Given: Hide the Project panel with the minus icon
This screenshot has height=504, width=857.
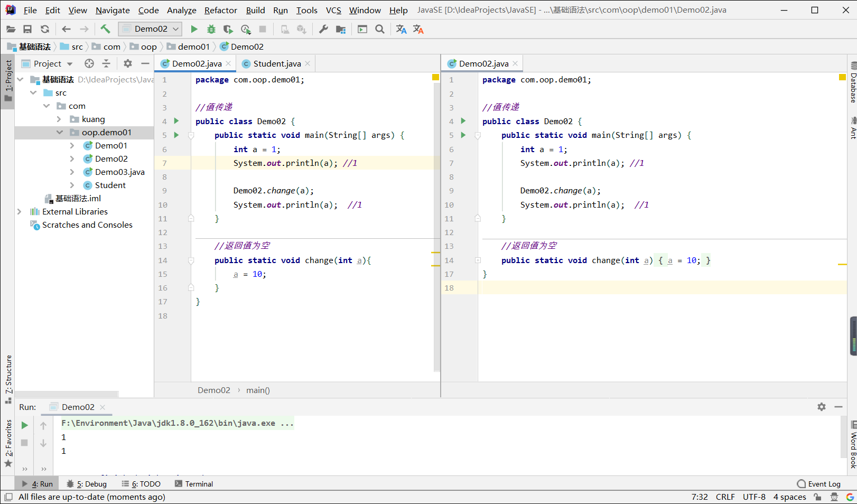Looking at the screenshot, I should (x=145, y=63).
